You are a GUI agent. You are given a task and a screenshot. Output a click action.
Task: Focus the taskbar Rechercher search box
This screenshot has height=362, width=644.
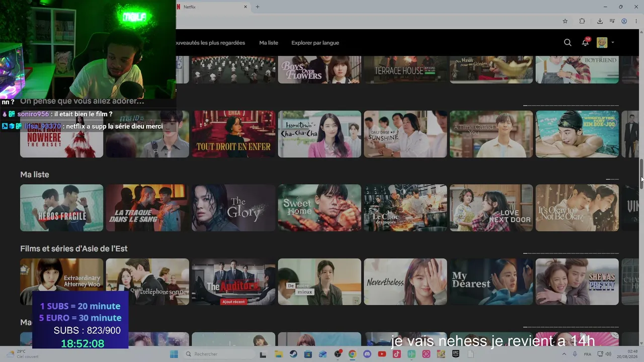[x=218, y=354]
